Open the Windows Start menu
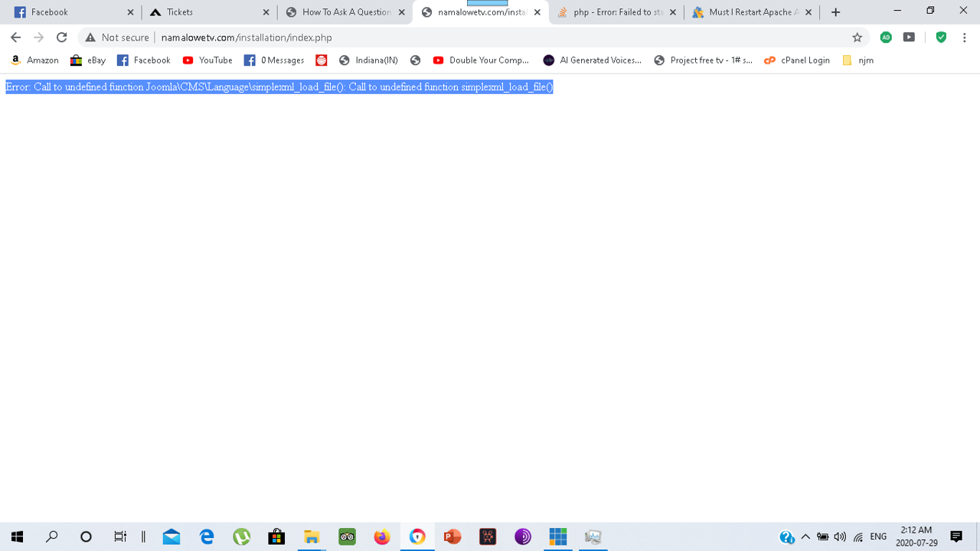980x551 pixels. 17,536
